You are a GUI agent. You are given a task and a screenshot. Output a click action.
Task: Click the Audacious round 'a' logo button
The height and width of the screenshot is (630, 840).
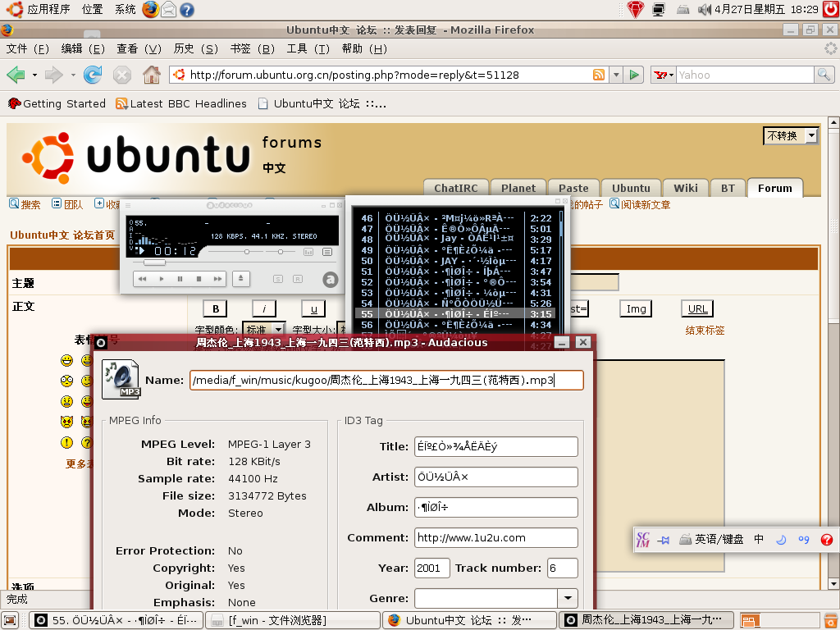pyautogui.click(x=331, y=279)
